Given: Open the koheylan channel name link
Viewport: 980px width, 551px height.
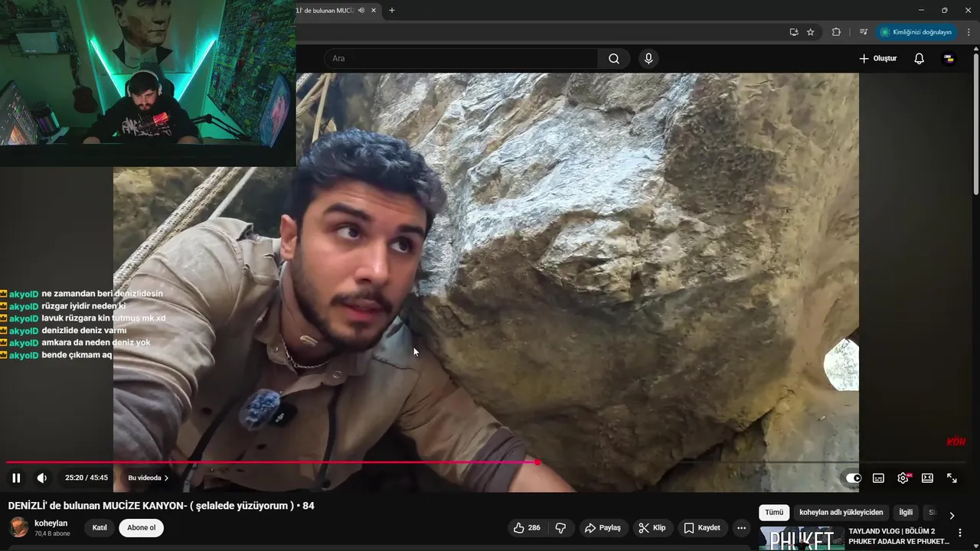Looking at the screenshot, I should pos(51,523).
